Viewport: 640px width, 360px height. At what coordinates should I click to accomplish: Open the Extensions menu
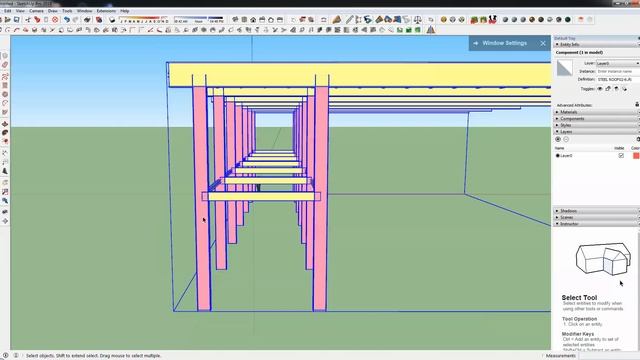[106, 11]
